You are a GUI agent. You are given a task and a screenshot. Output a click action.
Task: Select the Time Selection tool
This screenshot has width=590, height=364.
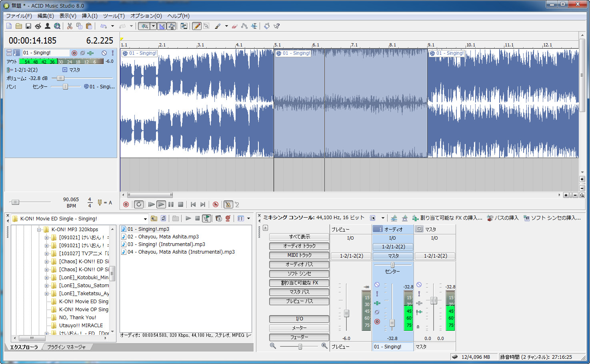(x=254, y=26)
